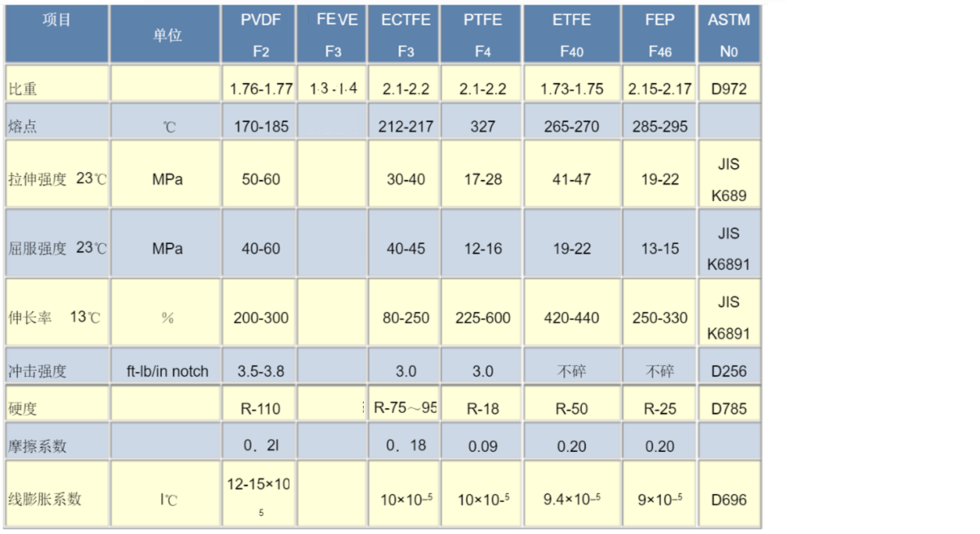
Task: Select the FEP F46 column header
Action: coord(659,35)
